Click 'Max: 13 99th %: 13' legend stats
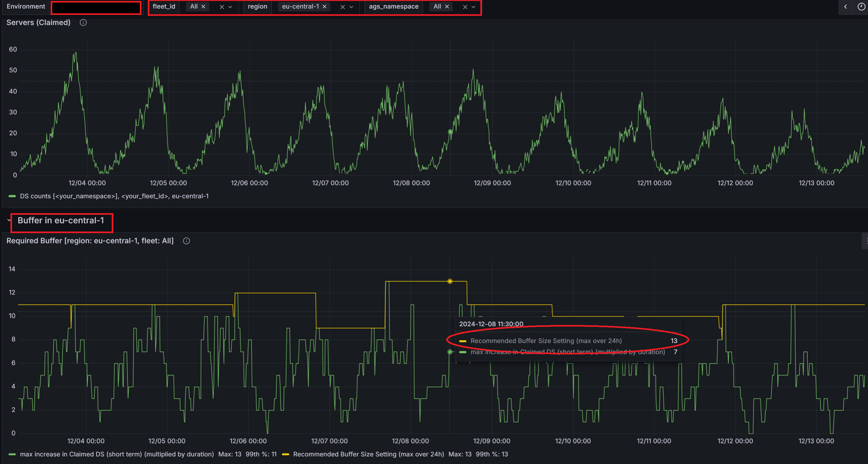 [x=478, y=454]
